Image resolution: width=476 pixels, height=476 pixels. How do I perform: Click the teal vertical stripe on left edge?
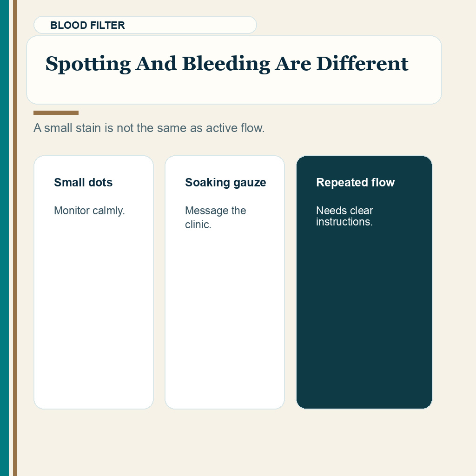pyautogui.click(x=4, y=238)
